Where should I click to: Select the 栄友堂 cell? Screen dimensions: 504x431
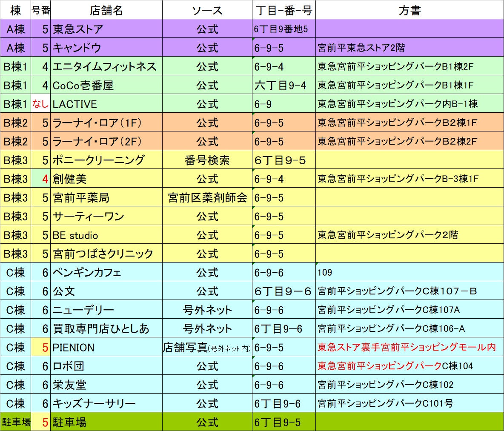coord(106,384)
